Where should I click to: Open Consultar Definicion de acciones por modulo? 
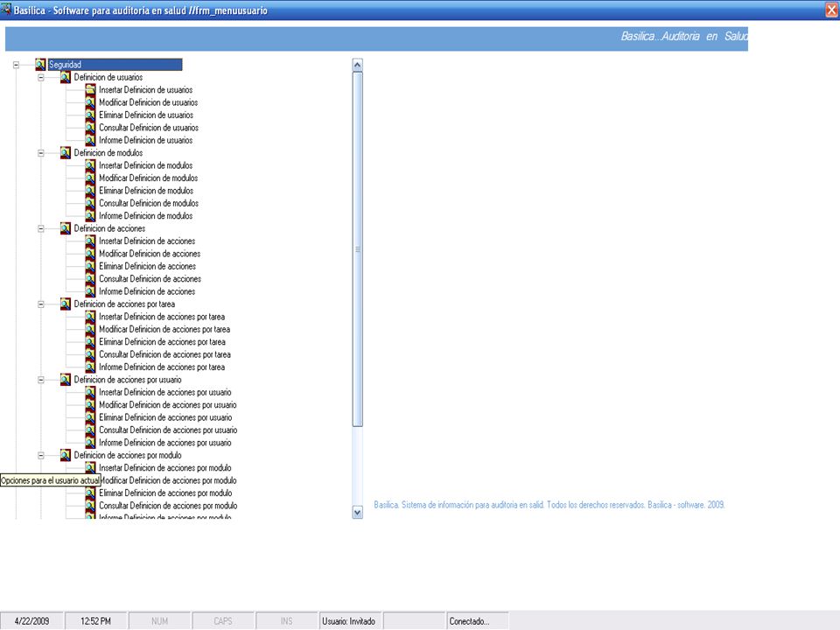[x=168, y=506]
